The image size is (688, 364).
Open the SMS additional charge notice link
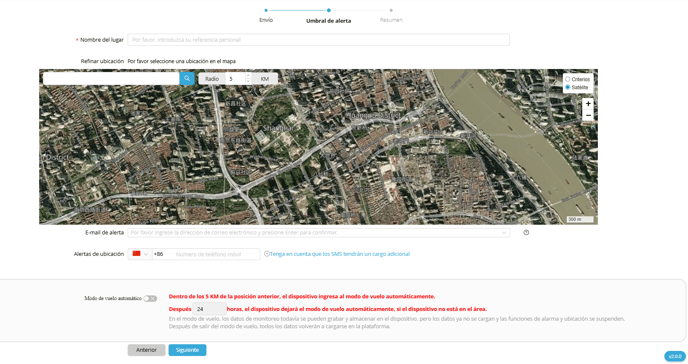(340, 254)
